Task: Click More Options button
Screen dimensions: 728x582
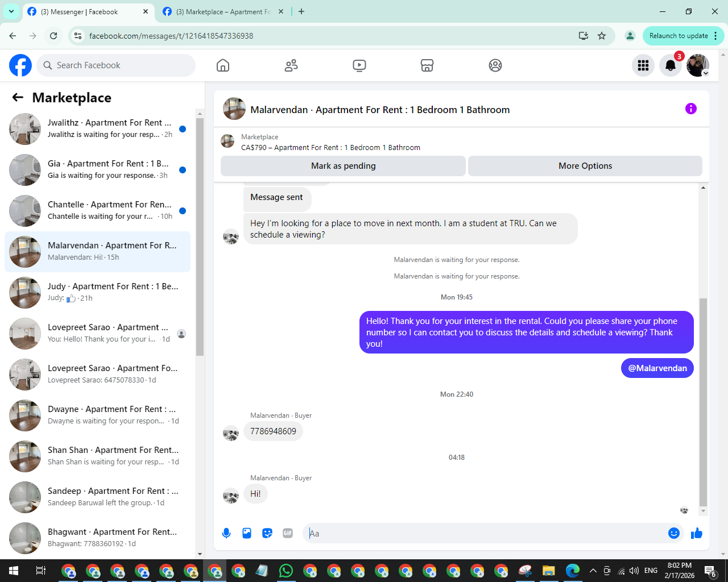Action: click(x=585, y=166)
